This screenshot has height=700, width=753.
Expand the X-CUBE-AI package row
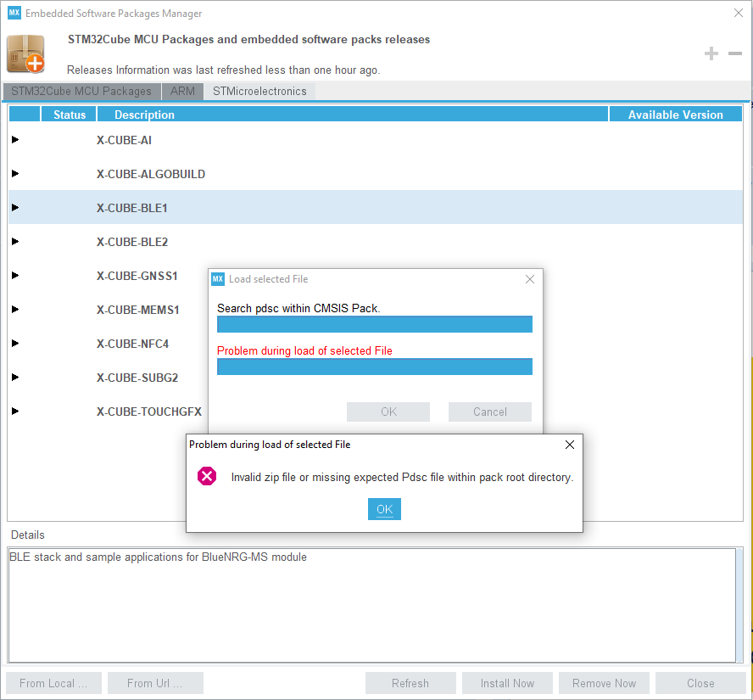[x=15, y=139]
